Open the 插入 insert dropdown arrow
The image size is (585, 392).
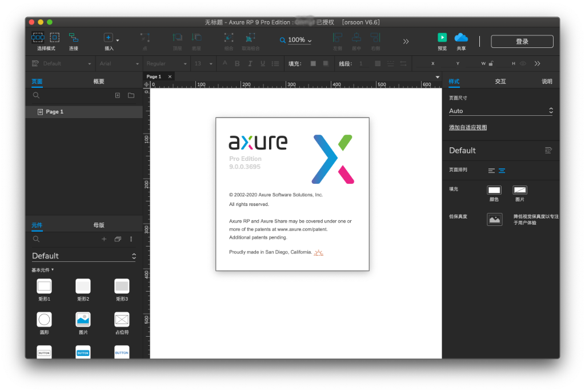118,41
